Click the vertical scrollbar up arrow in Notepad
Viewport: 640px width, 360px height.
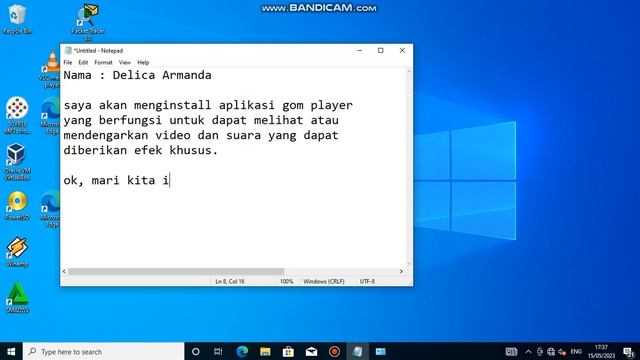(x=409, y=72)
